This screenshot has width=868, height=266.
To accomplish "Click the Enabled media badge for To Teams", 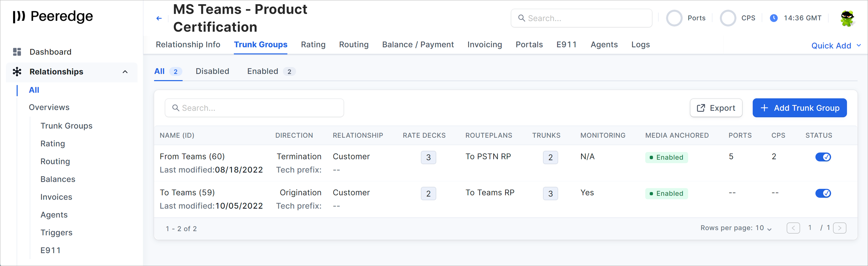I will (x=666, y=194).
